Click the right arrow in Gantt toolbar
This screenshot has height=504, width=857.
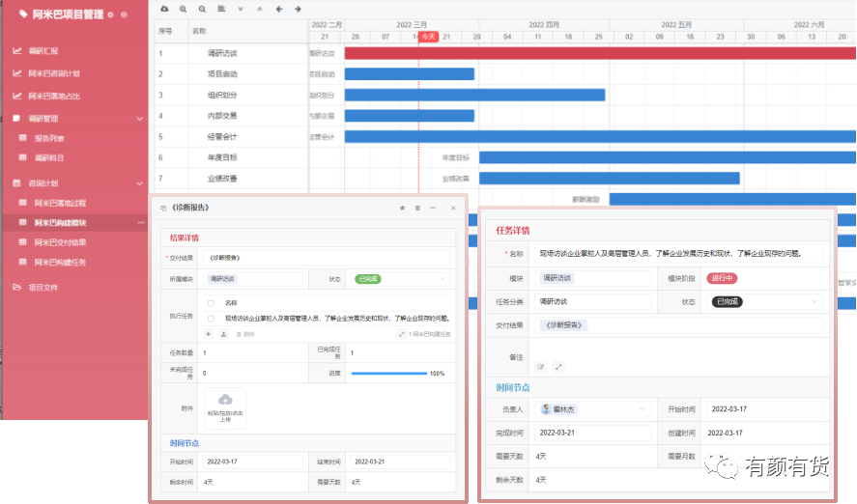pyautogui.click(x=297, y=9)
